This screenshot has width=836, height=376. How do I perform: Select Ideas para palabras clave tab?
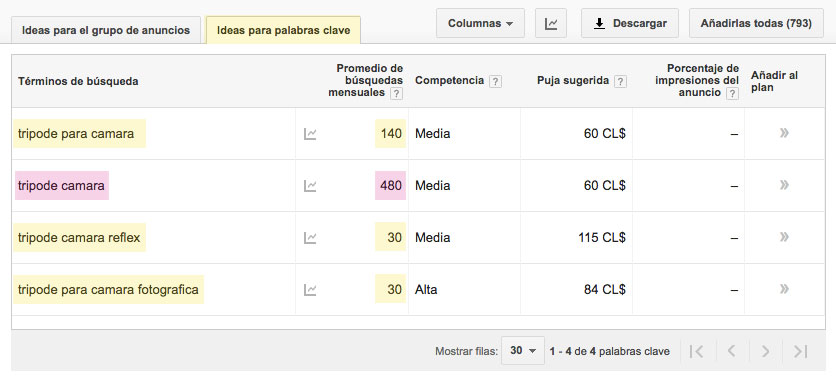[283, 30]
